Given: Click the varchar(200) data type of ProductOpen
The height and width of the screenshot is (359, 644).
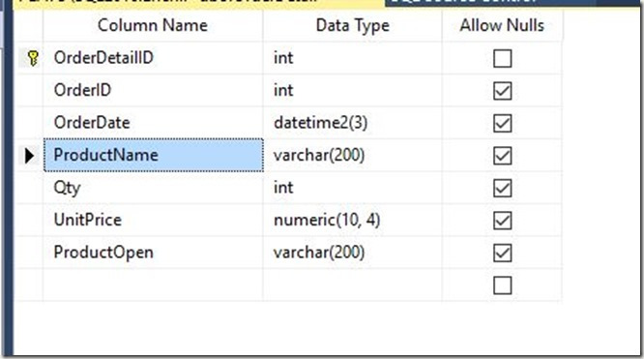Looking at the screenshot, I should click(352, 253).
